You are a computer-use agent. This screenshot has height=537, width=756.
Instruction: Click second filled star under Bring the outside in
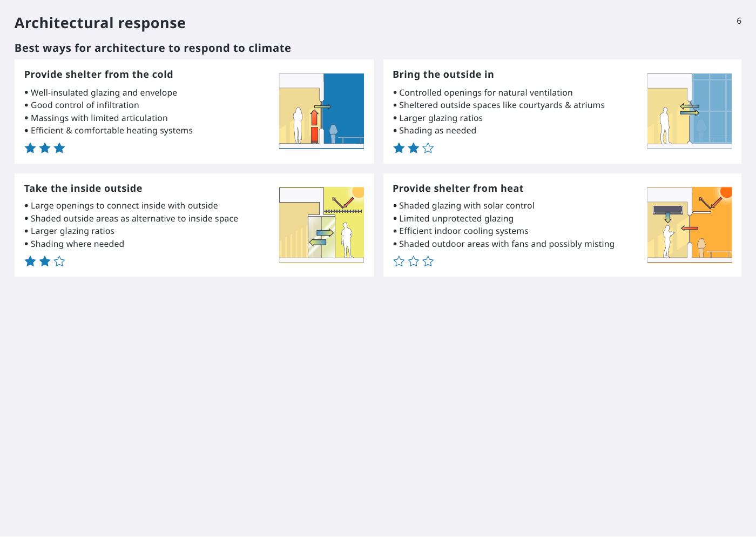[x=414, y=148]
